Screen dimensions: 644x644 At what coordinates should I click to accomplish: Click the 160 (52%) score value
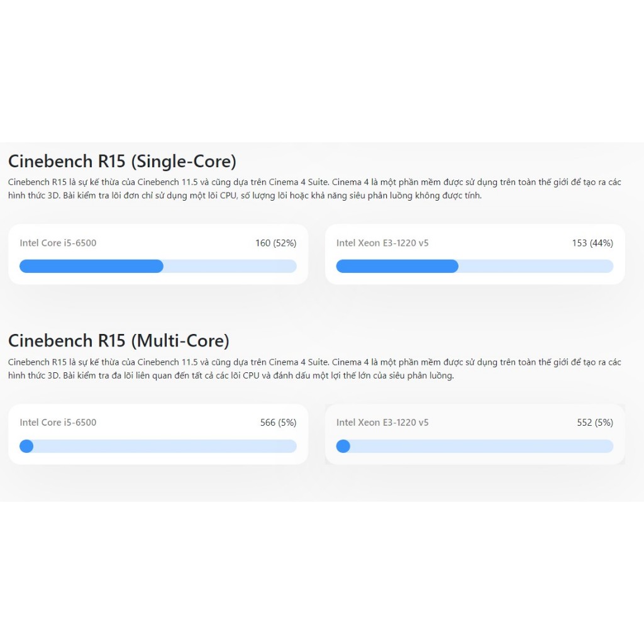coord(275,243)
